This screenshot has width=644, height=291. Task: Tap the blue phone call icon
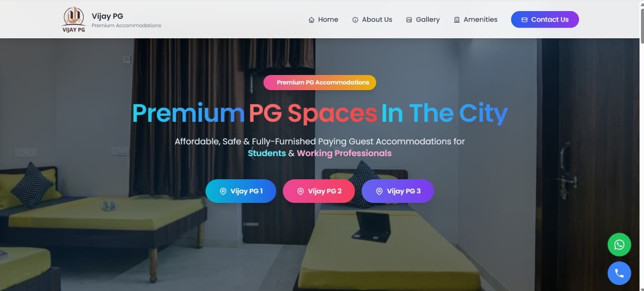pos(619,273)
